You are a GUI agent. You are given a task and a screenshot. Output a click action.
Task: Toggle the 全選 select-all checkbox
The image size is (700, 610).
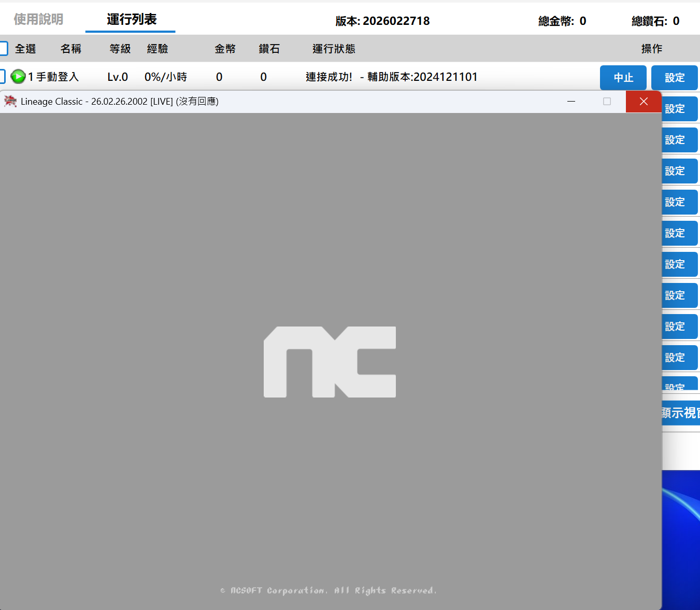[x=3, y=49]
